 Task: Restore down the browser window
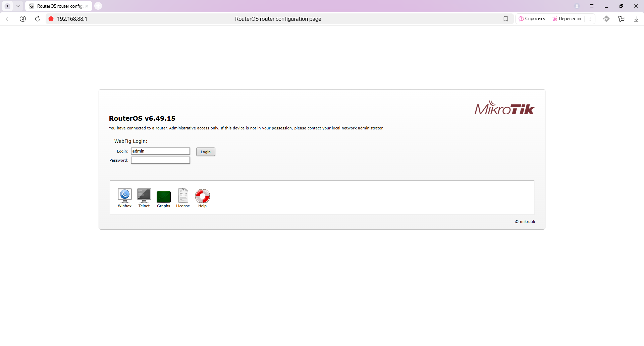coord(621,6)
